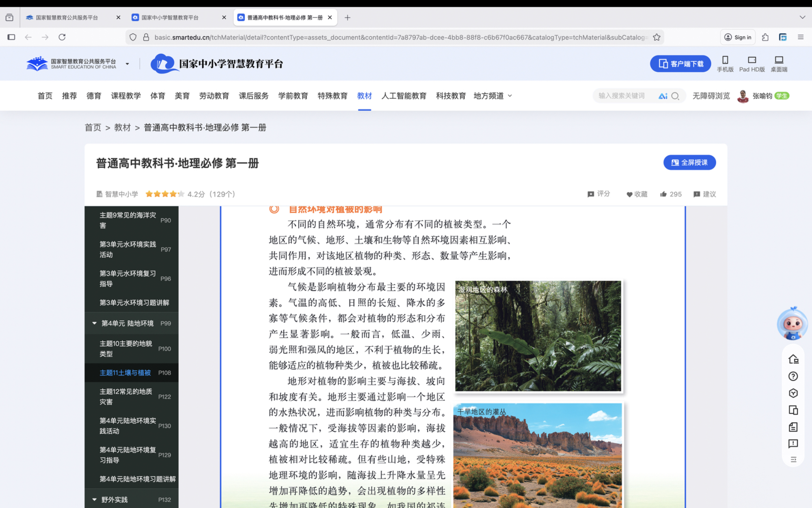
Task: Click the 客户端下载 download button
Action: [x=680, y=64]
